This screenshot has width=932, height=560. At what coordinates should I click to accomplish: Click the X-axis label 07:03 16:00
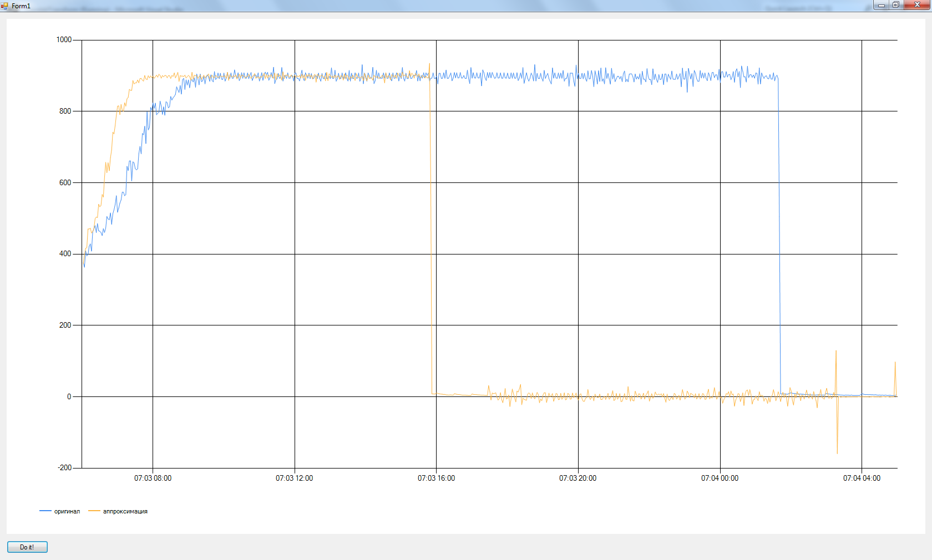tap(436, 478)
